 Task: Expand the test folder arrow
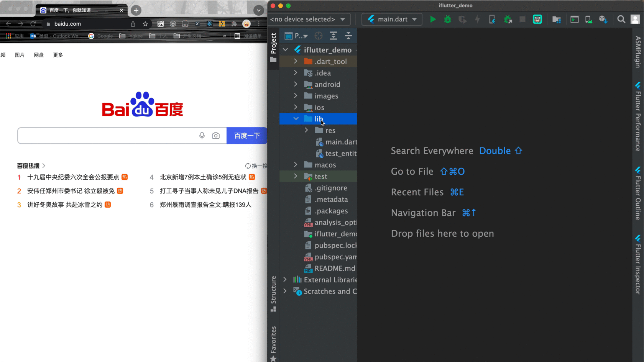(x=296, y=176)
